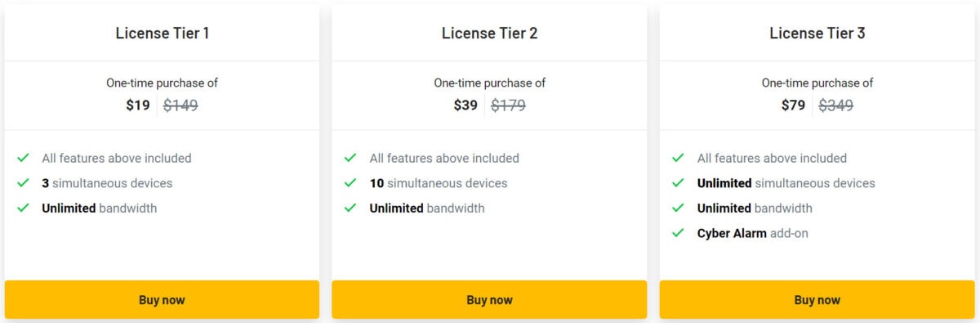
Task: Click the checkmark beside 10 simultaneous devices
Action: [x=350, y=183]
